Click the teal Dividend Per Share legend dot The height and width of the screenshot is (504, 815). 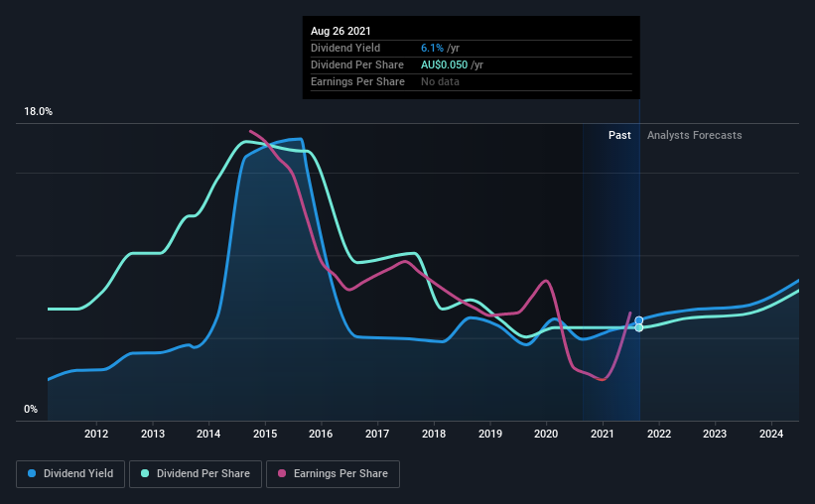click(x=145, y=473)
